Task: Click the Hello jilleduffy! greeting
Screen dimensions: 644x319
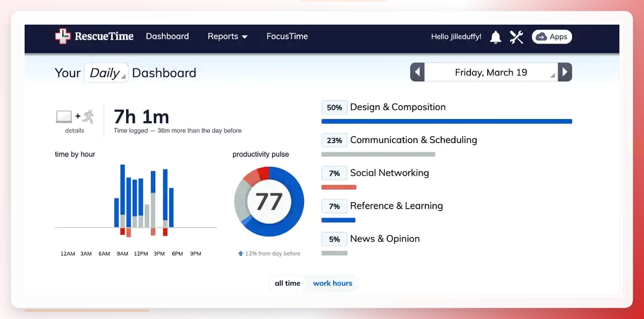Action: (456, 37)
